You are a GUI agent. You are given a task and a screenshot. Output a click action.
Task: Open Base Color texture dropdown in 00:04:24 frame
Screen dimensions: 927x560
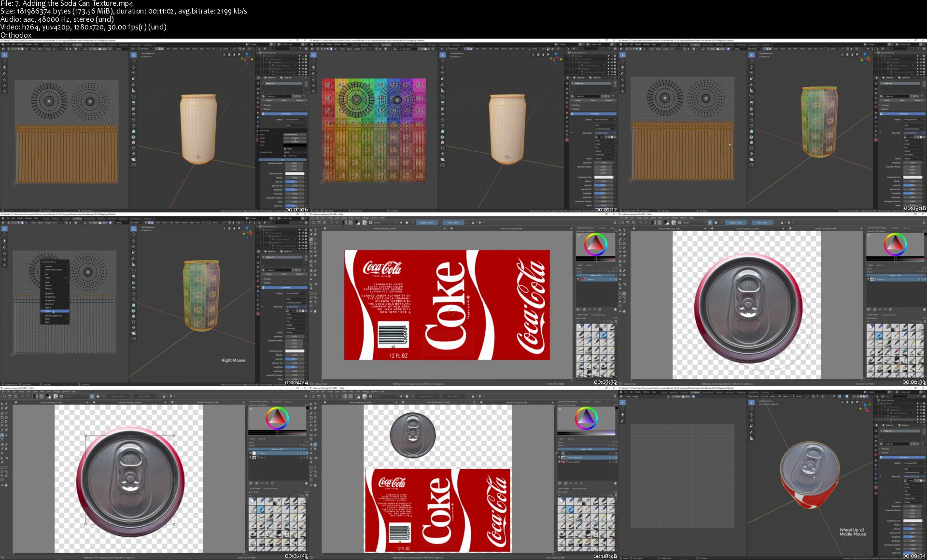(296, 307)
